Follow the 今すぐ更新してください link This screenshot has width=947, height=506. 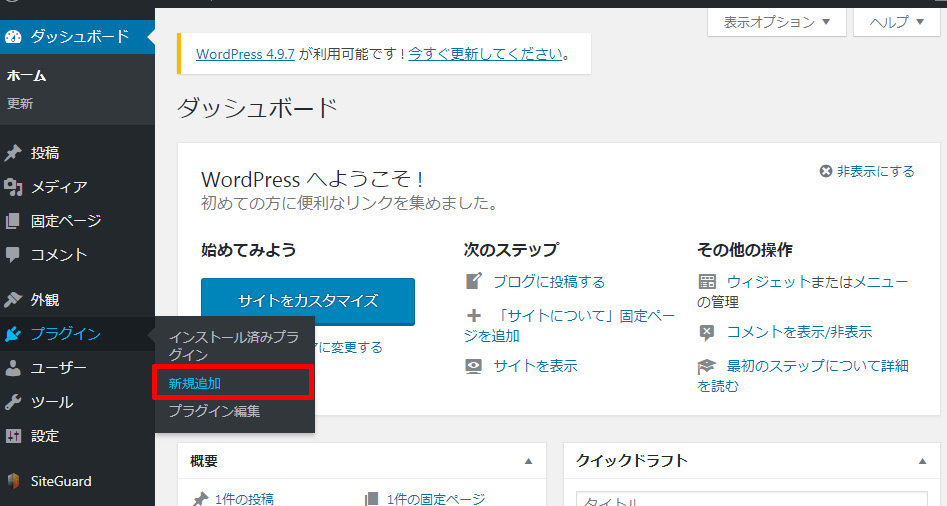(x=485, y=54)
